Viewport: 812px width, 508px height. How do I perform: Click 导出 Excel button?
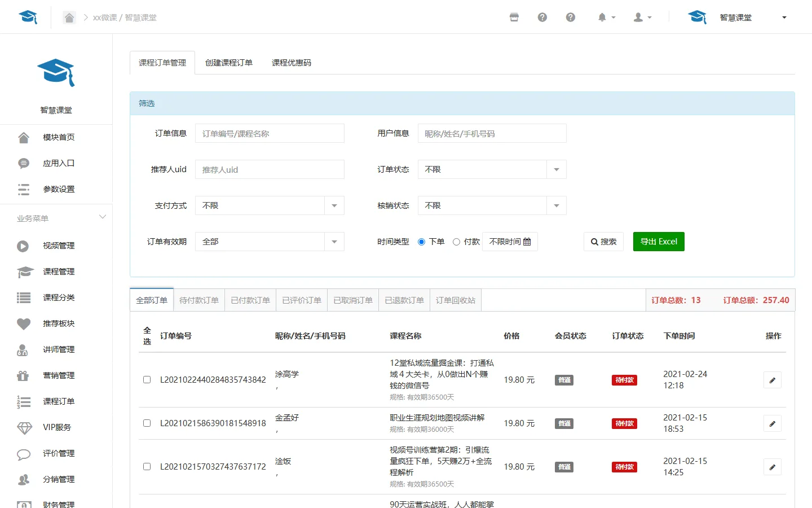(x=659, y=242)
